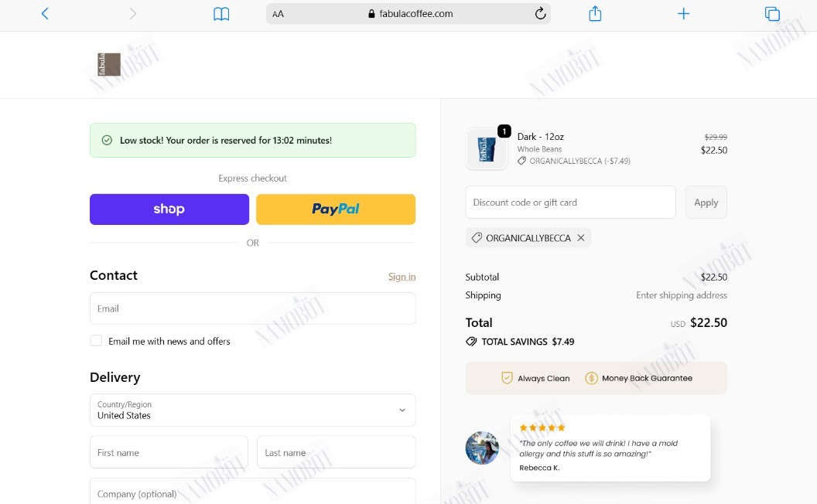The height and width of the screenshot is (504, 817).
Task: Click the Fabula logo in the header
Action: [x=109, y=65]
